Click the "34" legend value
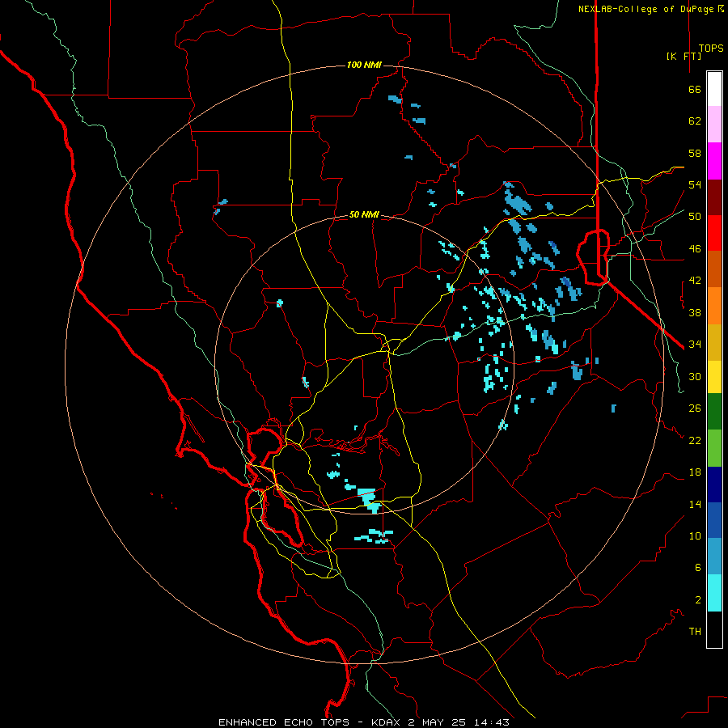 click(x=695, y=344)
